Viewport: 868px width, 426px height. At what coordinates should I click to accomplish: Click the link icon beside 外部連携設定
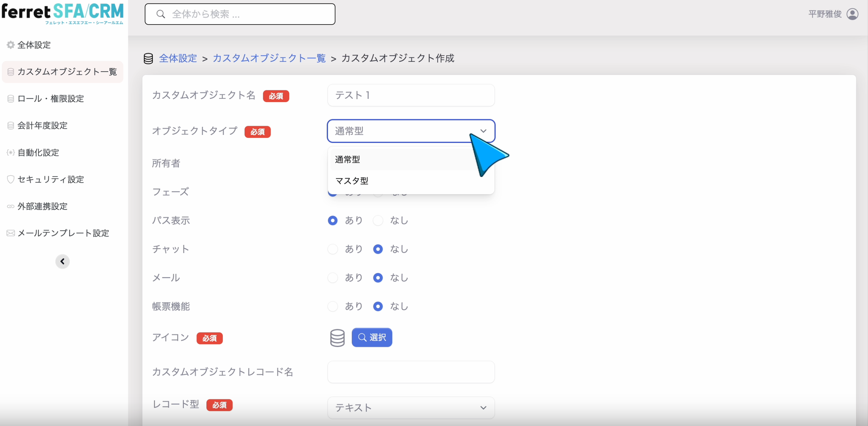click(x=11, y=206)
